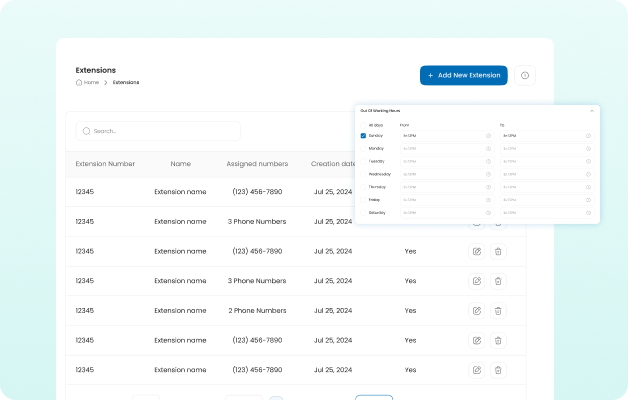Viewport: 628px width, 400px height.
Task: Collapse the Out Of Working Hours panel
Action: click(591, 110)
